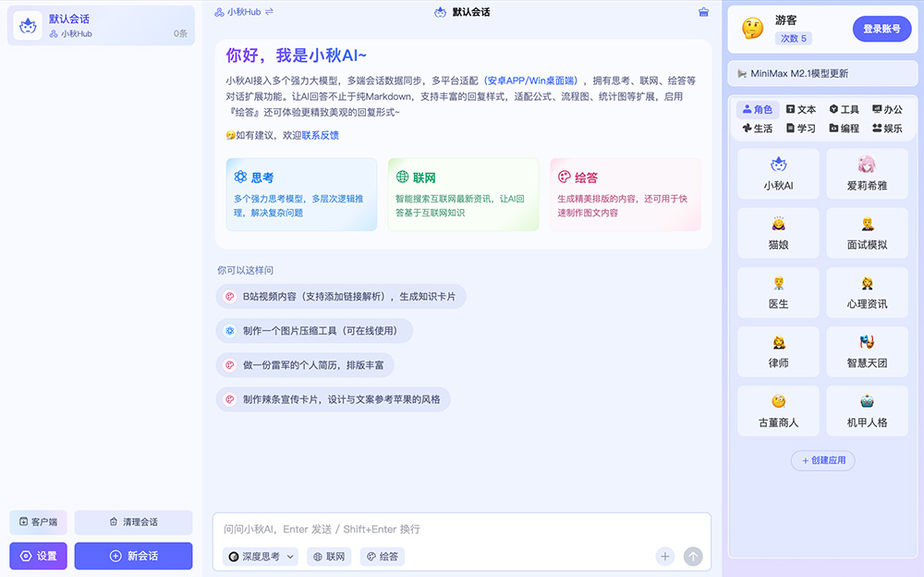Viewport: 924px width, 577px height.
Task: Enable the 联网 web search toggle
Action: click(x=328, y=556)
